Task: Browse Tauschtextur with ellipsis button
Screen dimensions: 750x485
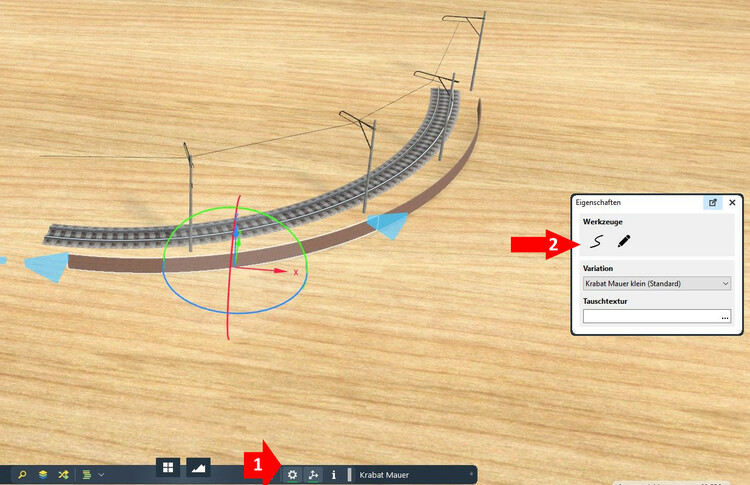Action: [x=725, y=317]
